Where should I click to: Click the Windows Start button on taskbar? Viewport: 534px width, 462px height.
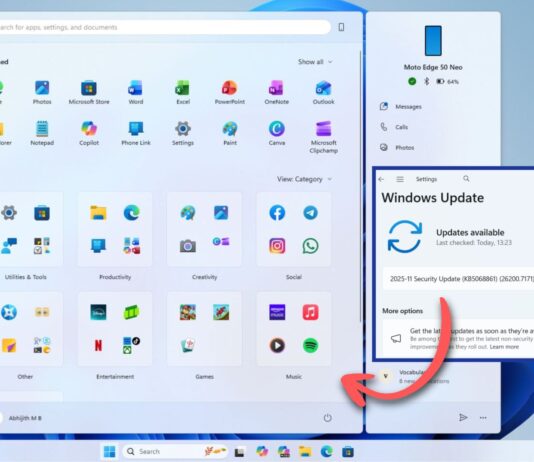[109, 452]
